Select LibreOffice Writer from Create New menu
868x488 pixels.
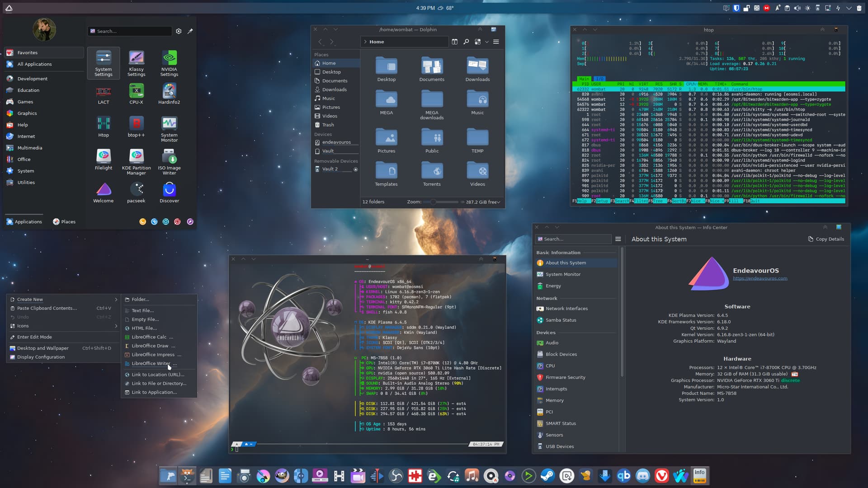click(151, 363)
